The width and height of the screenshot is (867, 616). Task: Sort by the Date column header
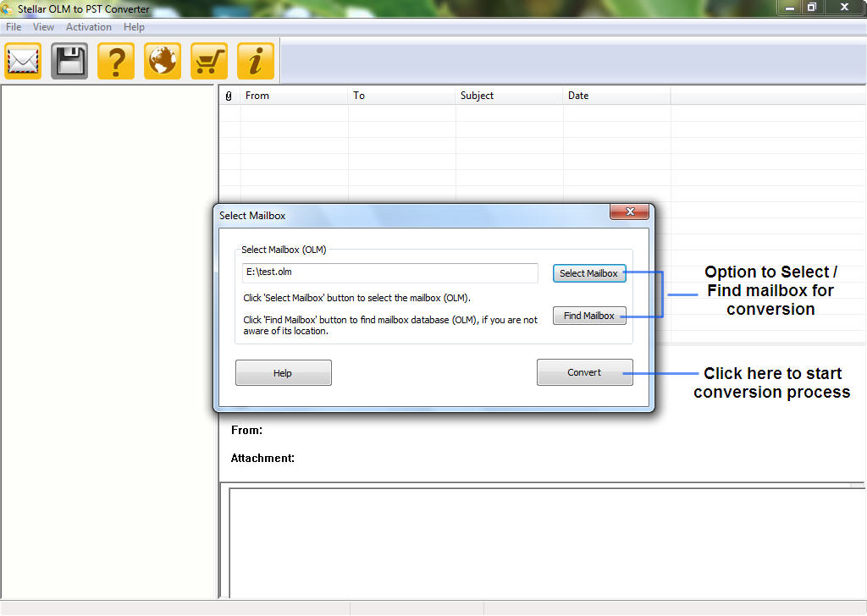tap(616, 96)
